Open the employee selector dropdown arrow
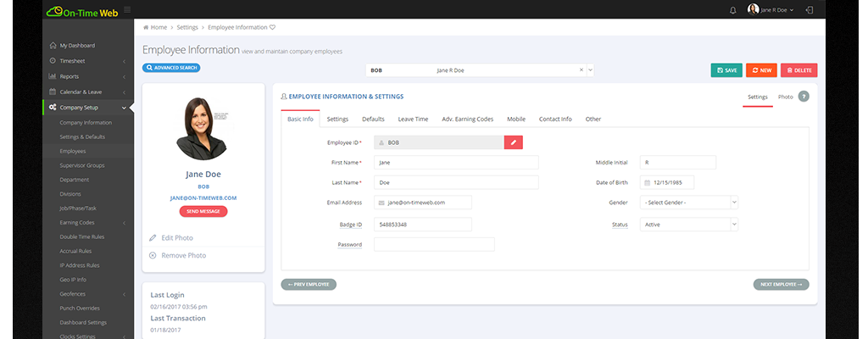The image size is (868, 339). point(590,70)
